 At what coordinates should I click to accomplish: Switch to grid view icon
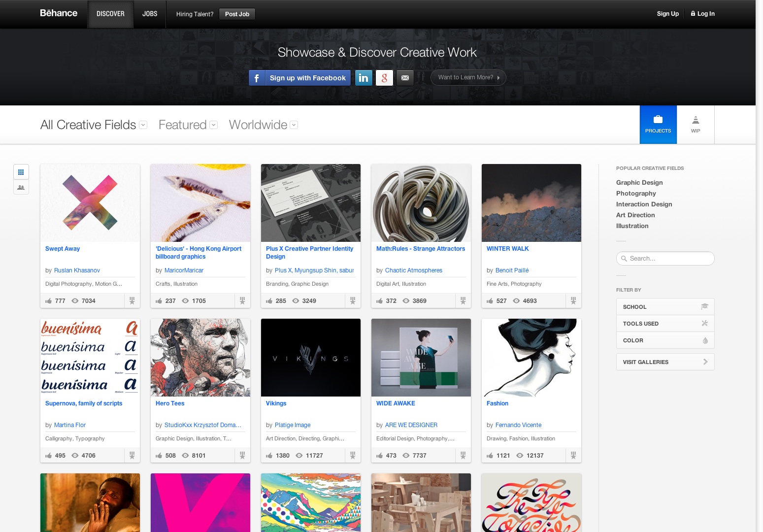(x=21, y=172)
